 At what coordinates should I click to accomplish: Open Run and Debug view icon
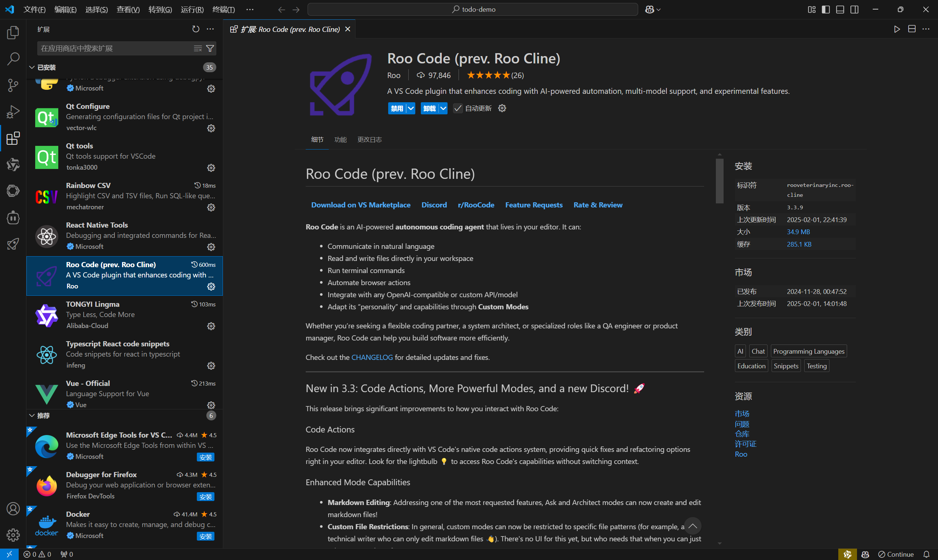pyautogui.click(x=13, y=112)
